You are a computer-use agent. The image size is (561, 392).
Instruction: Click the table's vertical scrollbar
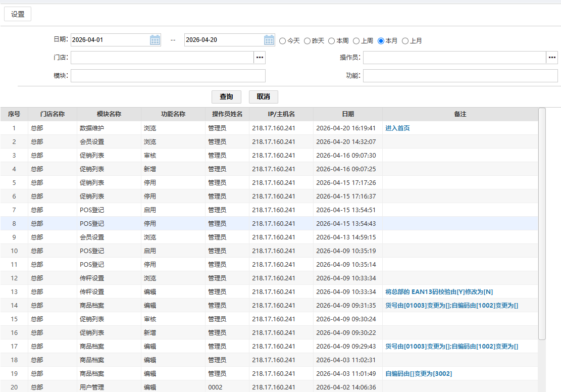tap(542, 222)
